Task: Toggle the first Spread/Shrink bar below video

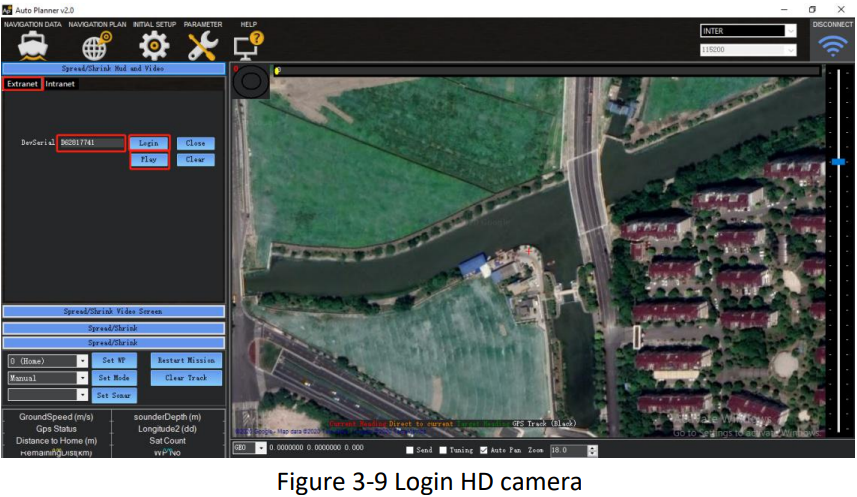Action: (114, 328)
